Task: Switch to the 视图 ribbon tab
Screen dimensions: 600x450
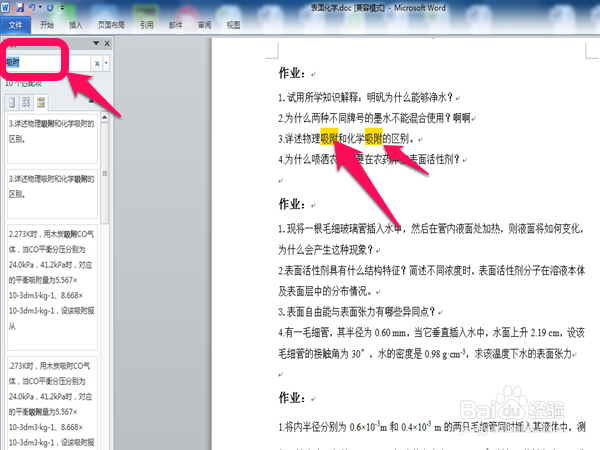Action: pos(233,25)
